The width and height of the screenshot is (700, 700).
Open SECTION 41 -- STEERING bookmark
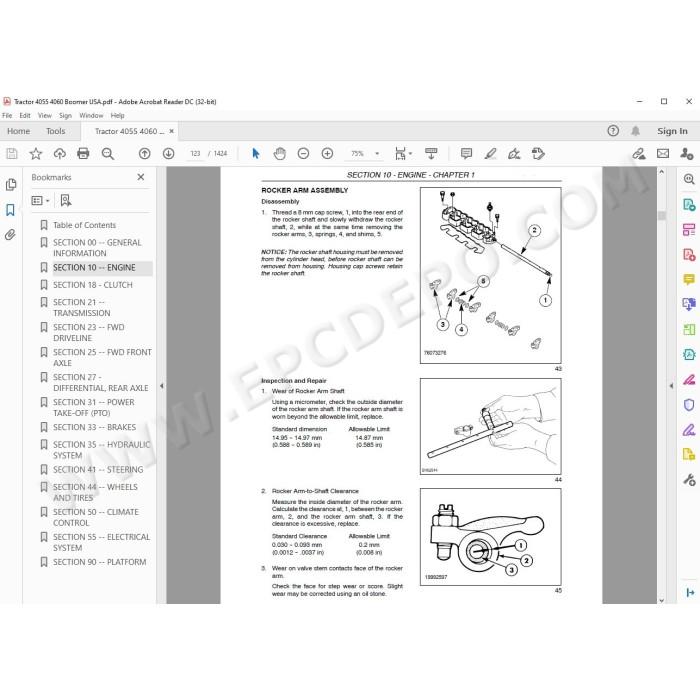pos(98,470)
